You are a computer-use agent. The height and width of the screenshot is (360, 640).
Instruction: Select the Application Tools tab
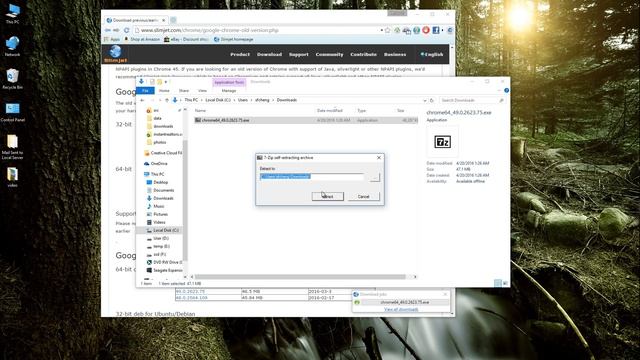(x=229, y=82)
